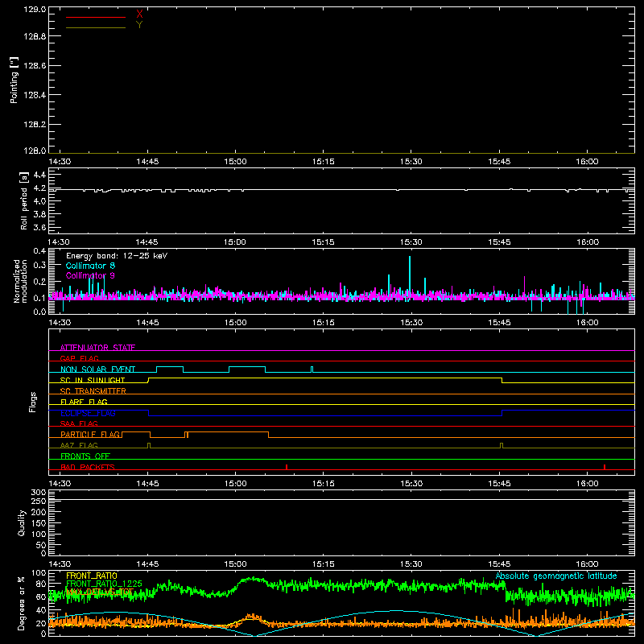Click the SC_IN_SUNLIGHT flag label
The width and height of the screenshot is (644, 644).
click(x=93, y=380)
